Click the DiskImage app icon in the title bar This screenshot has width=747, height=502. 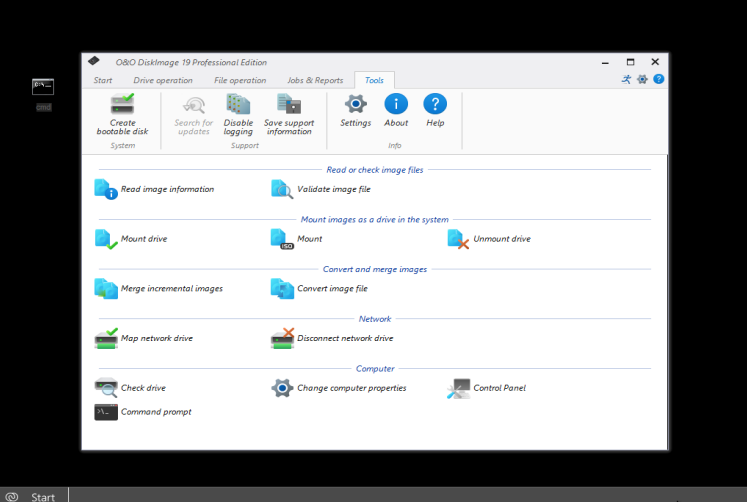[94, 60]
